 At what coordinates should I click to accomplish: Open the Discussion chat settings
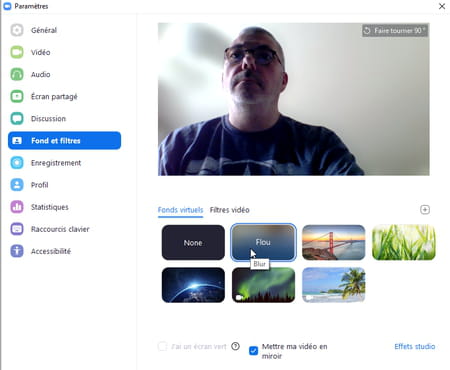(x=17, y=119)
